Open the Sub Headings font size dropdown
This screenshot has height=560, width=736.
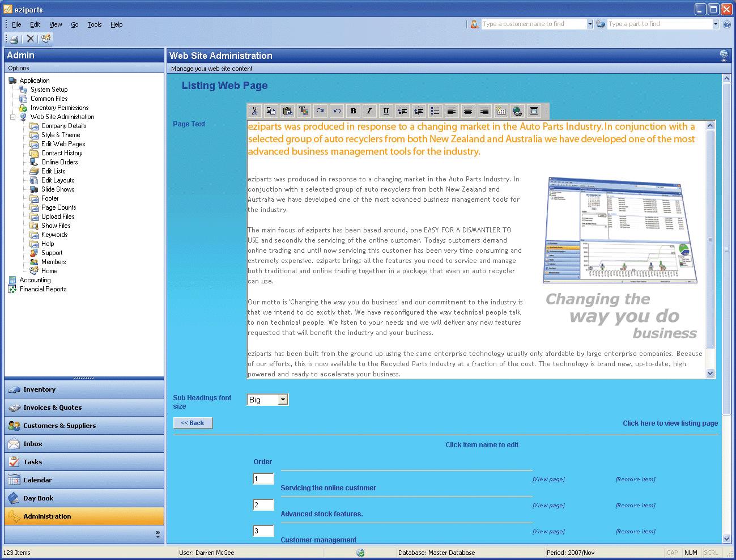coord(283,400)
